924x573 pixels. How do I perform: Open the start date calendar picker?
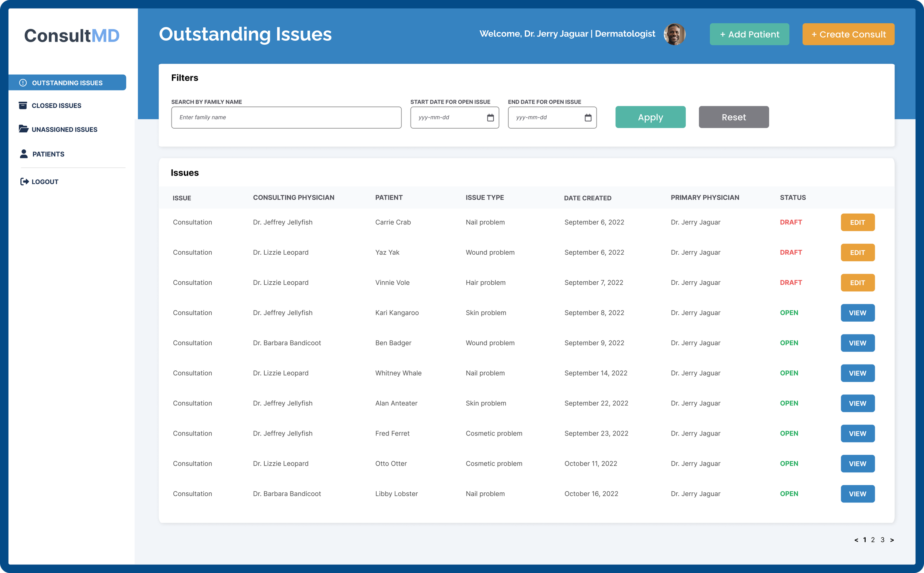490,118
